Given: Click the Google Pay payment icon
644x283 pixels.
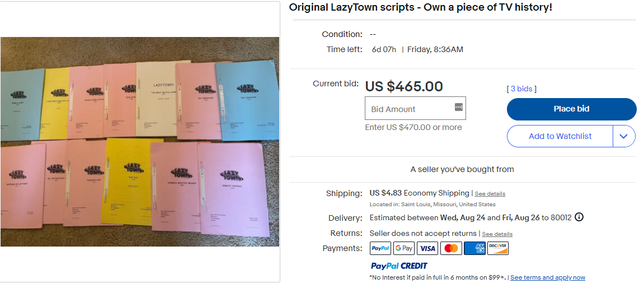Looking at the screenshot, I should (x=404, y=248).
